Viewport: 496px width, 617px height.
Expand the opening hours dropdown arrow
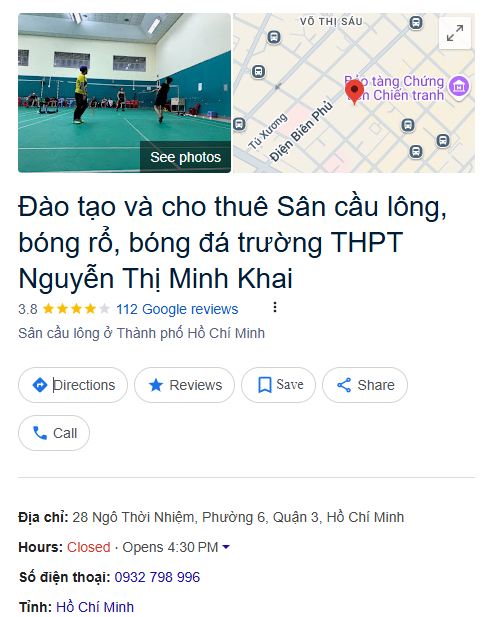pos(226,547)
